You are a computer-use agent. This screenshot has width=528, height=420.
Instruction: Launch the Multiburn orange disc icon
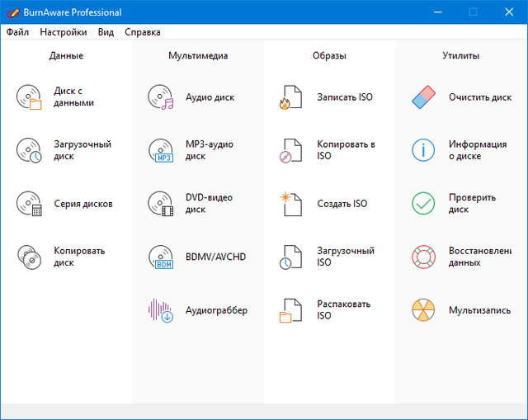[423, 310]
